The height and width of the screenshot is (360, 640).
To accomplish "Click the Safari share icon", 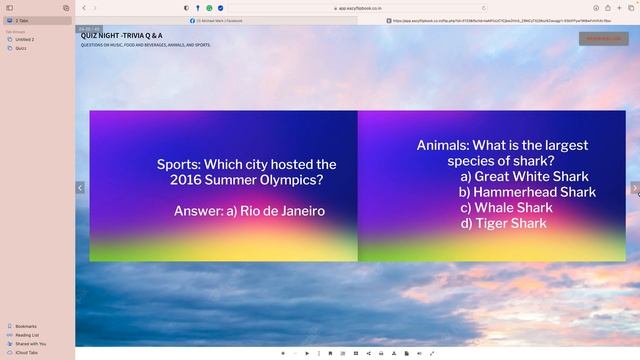I will point(608,8).
